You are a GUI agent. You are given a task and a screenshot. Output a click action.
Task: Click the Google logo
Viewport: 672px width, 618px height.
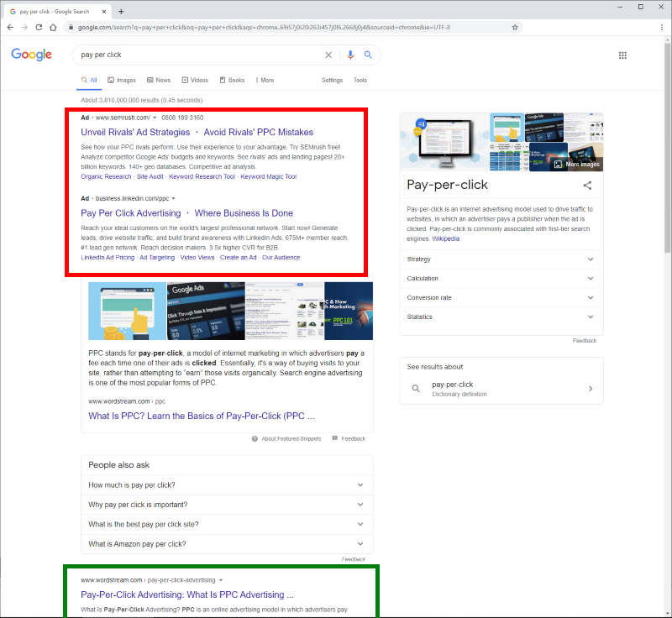pyautogui.click(x=31, y=55)
